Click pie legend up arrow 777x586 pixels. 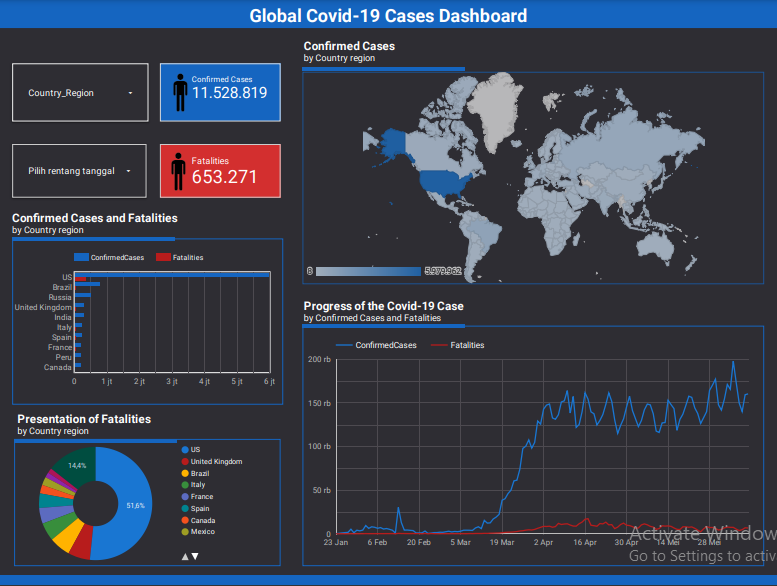[184, 555]
